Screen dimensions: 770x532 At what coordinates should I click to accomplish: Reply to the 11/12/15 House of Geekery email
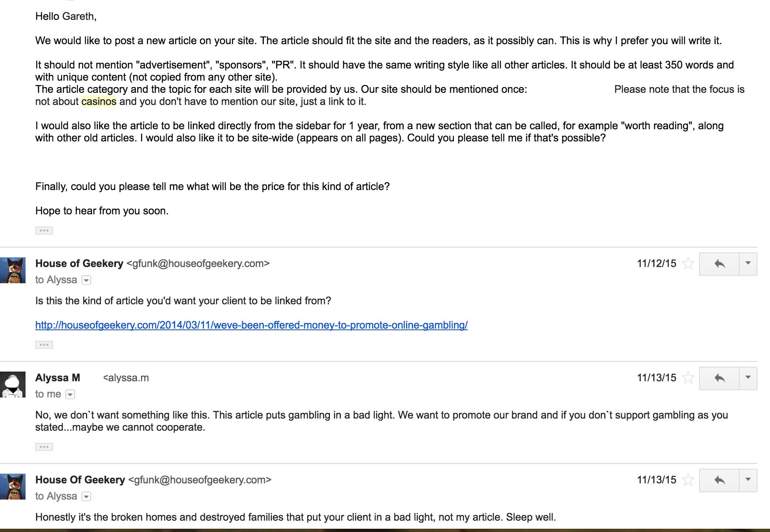pyautogui.click(x=719, y=264)
